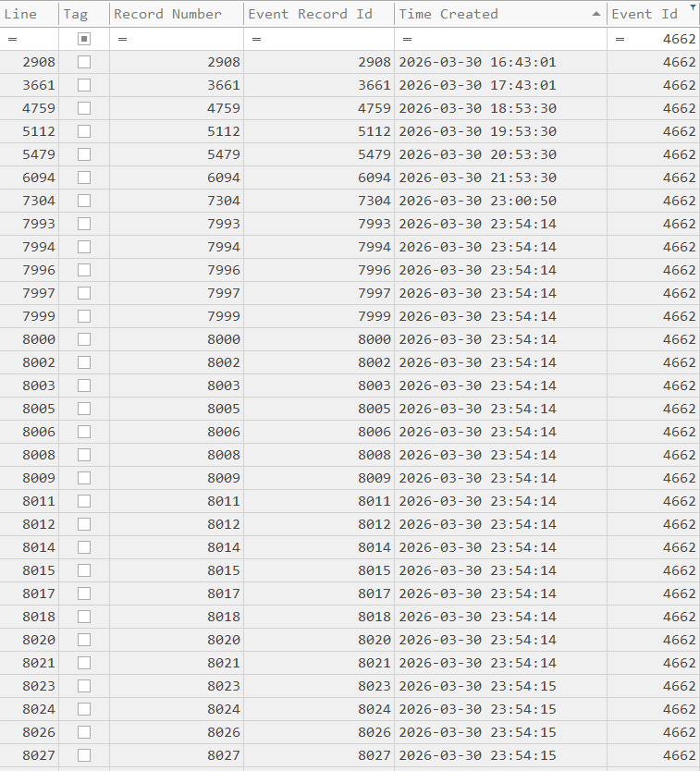700x771 pixels.
Task: Check the Tag box for line 3661
Action: click(x=84, y=85)
